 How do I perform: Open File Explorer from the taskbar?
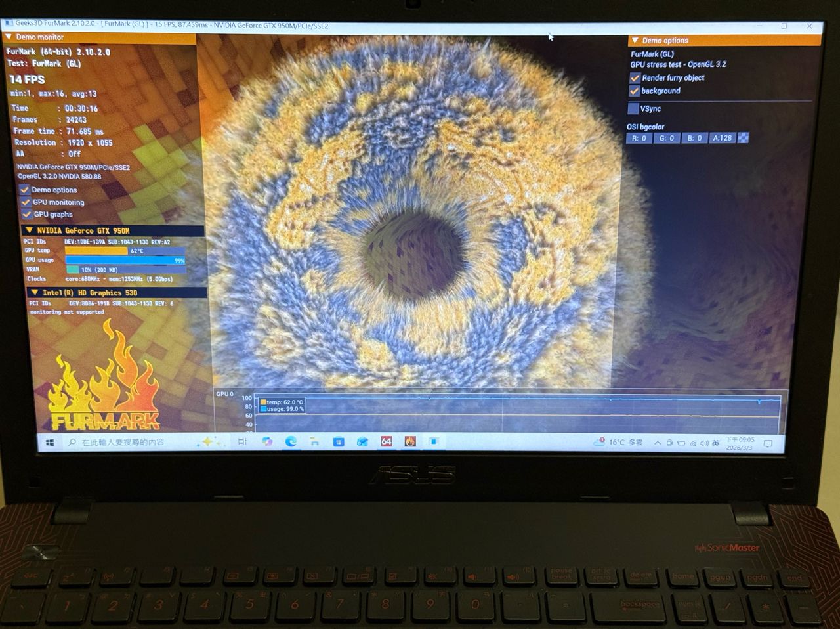[x=315, y=442]
